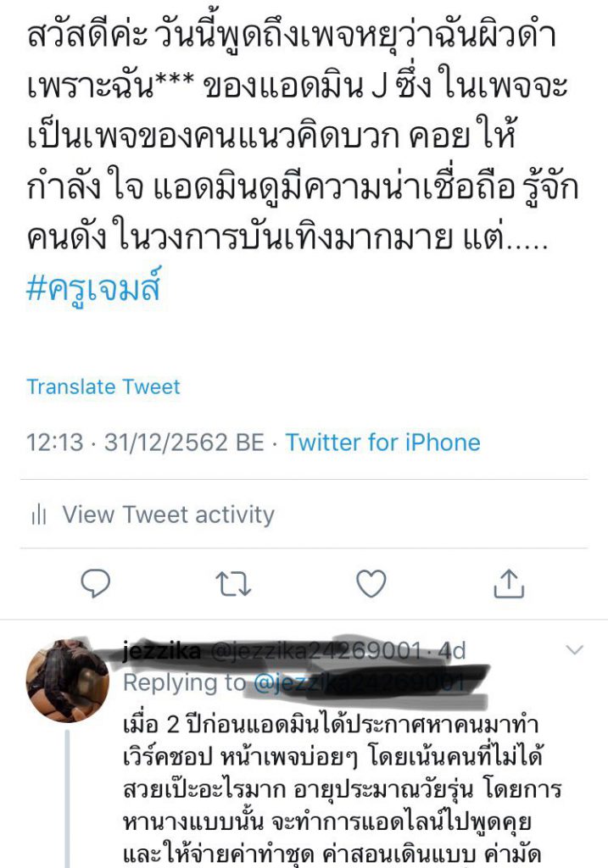Screen dimensions: 608x868
Task: Retweet using the arrows icon
Action: 233,584
